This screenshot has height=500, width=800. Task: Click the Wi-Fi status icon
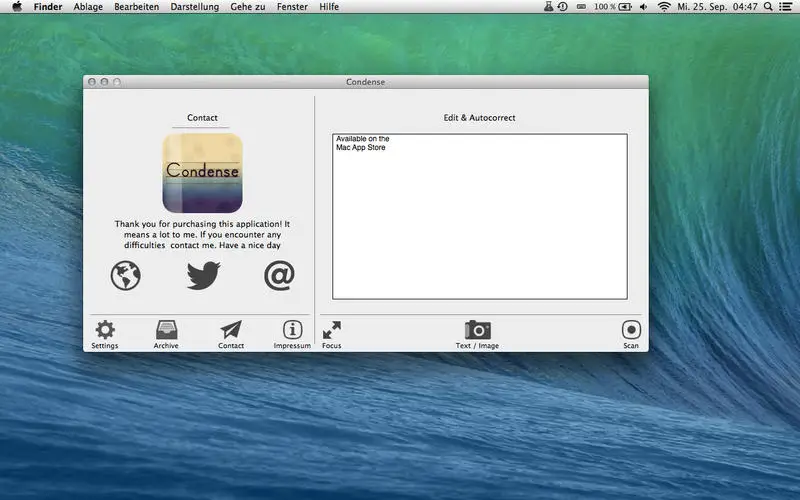664,7
